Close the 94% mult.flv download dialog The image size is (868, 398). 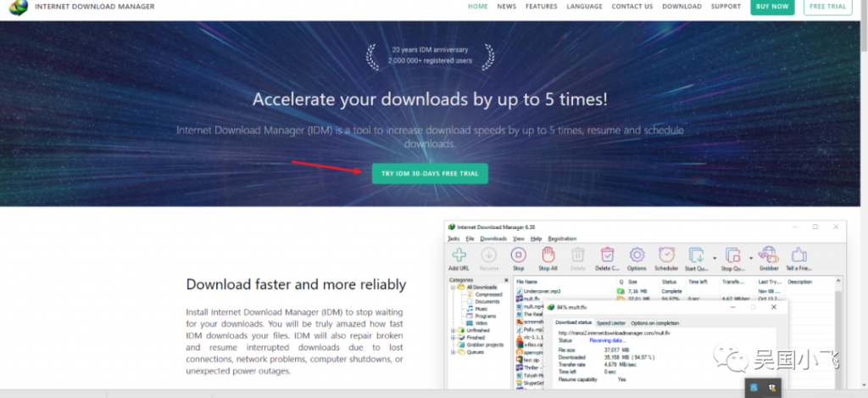tap(774, 307)
